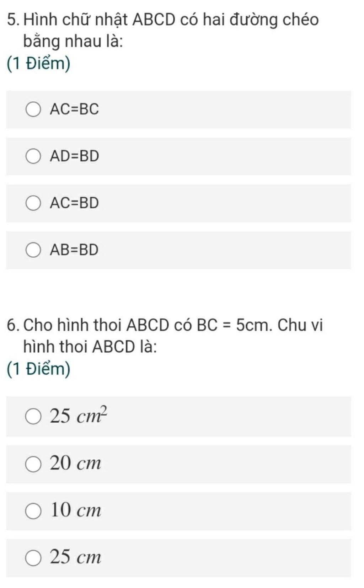
Task: Choose the 20 cm radio option
Action: (x=33, y=464)
